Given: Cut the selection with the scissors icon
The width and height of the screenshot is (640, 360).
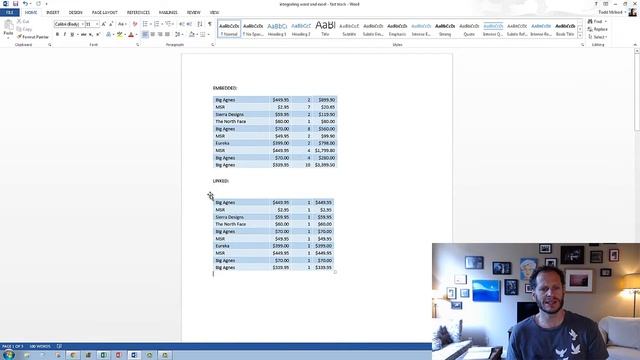Looking at the screenshot, I should [x=23, y=21].
